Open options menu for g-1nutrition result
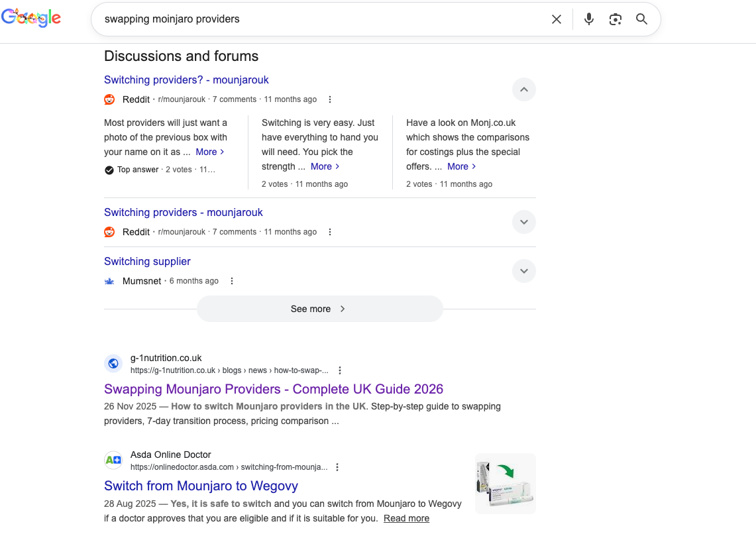756x544 pixels. point(340,370)
